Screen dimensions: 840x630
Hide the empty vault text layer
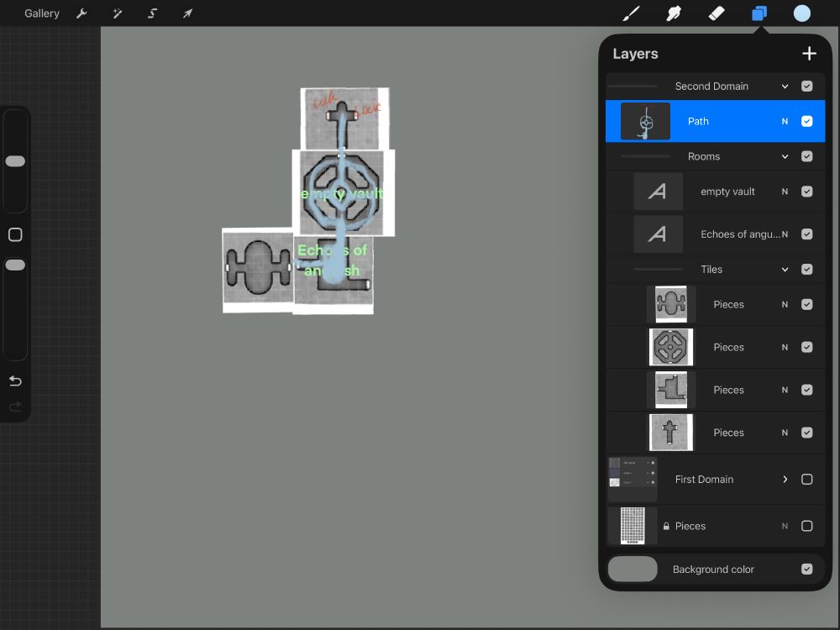tap(806, 192)
